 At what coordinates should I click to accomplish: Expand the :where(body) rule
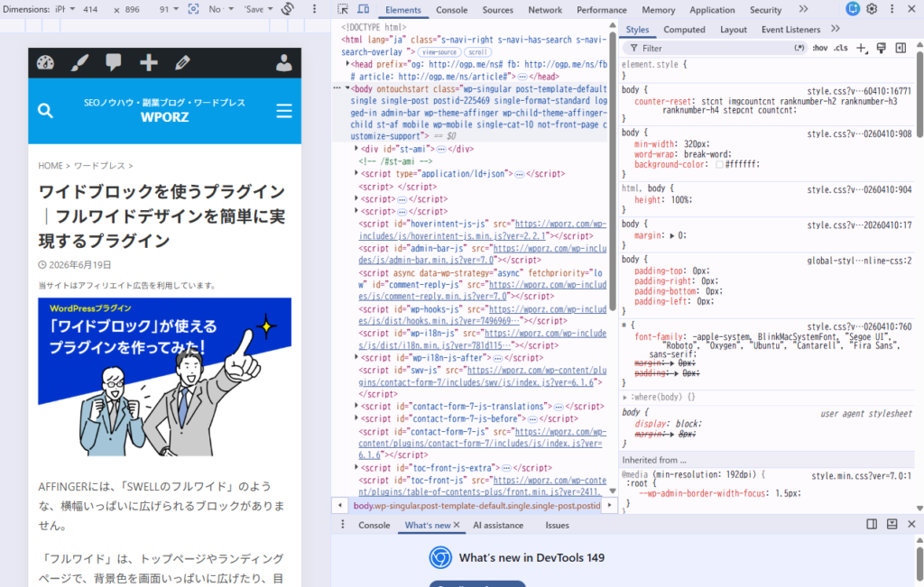pyautogui.click(x=625, y=398)
